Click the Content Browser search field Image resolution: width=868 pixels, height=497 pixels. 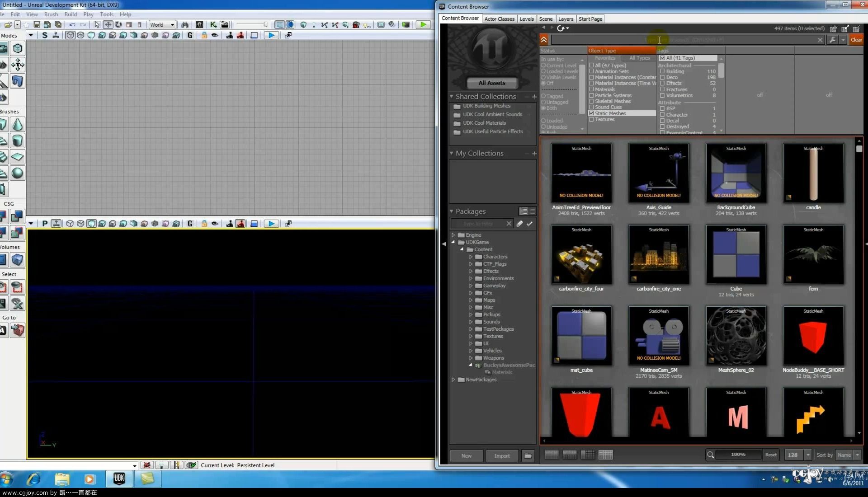pos(687,40)
